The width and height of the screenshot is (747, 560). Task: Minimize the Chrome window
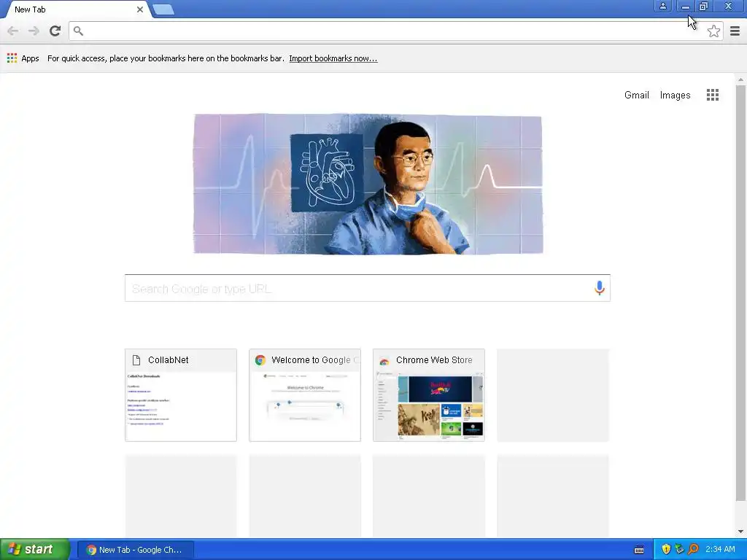point(685,6)
